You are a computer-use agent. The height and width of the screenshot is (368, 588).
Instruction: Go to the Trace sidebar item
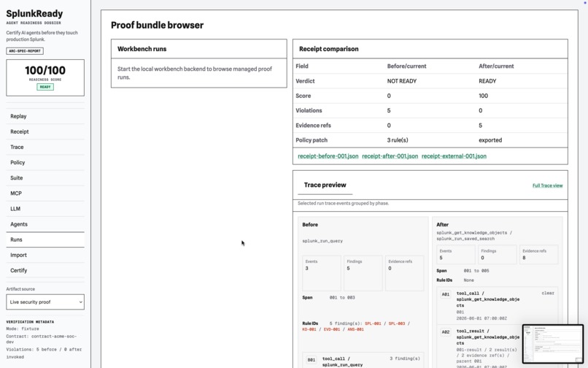click(45, 147)
